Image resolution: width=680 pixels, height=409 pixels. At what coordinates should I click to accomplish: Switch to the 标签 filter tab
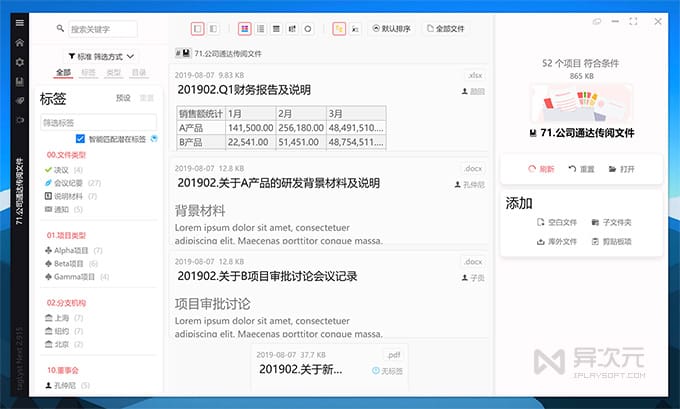point(88,72)
